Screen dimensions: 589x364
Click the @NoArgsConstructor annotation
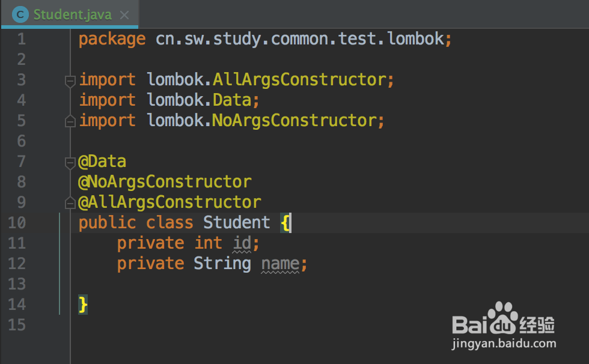(165, 182)
